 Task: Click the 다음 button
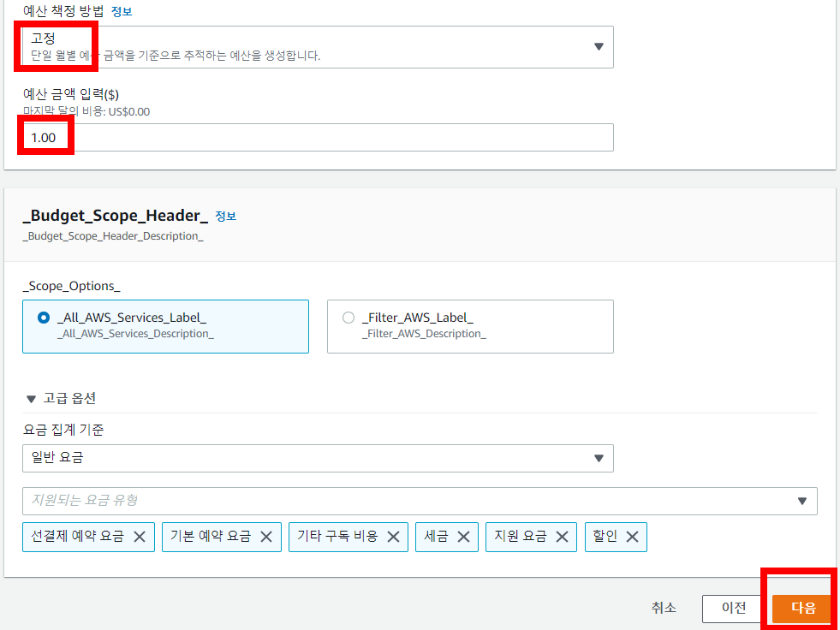[803, 608]
